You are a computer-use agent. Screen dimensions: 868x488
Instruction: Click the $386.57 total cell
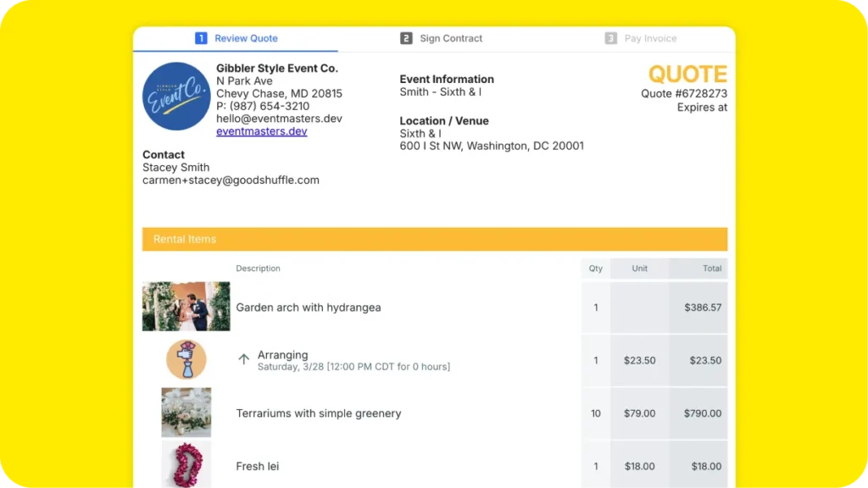698,307
